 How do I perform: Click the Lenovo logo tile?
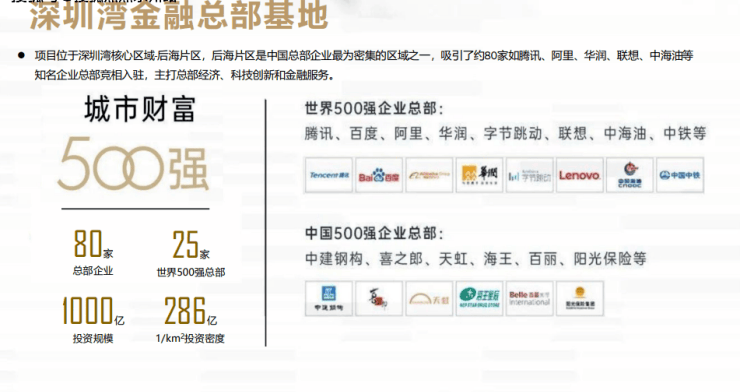click(580, 175)
